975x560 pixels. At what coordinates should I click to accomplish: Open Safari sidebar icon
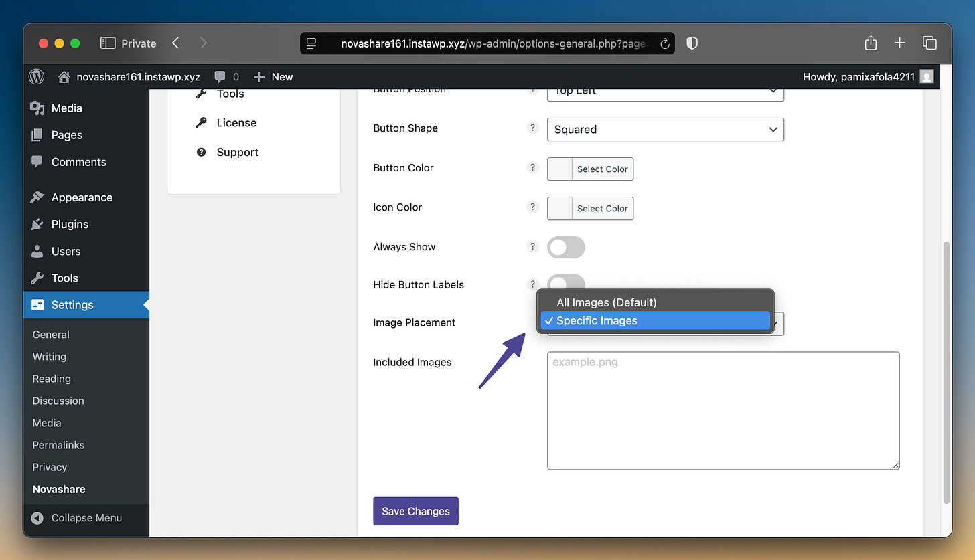[108, 43]
